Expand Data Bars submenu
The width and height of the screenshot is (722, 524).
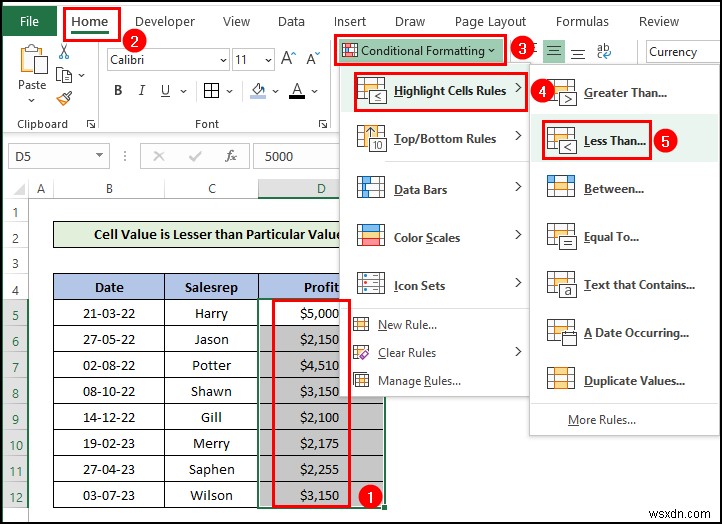pyautogui.click(x=436, y=189)
